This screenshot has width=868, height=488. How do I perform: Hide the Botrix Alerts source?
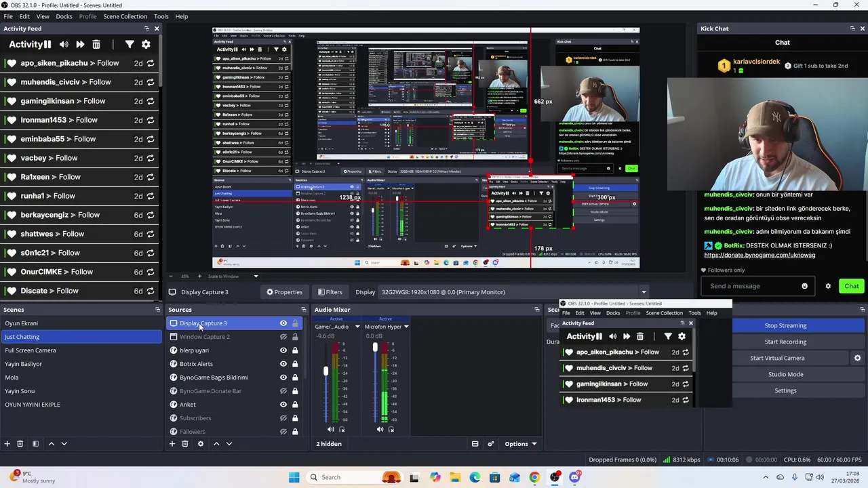283,364
